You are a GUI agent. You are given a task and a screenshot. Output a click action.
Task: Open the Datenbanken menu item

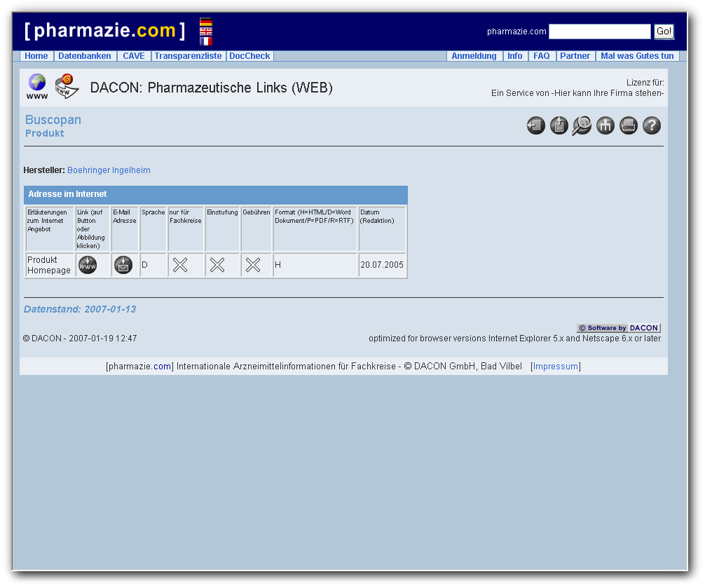(x=85, y=56)
